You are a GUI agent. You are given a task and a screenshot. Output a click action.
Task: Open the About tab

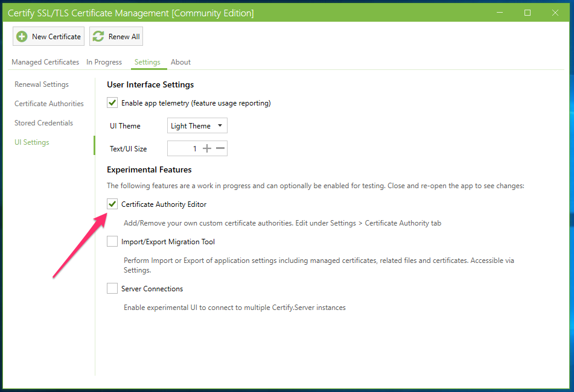pyautogui.click(x=180, y=62)
